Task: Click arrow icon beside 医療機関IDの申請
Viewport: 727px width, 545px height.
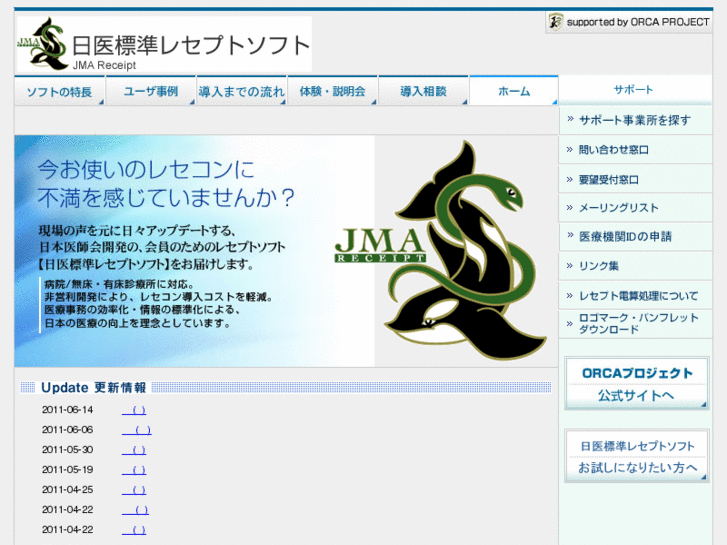Action: 570,235
